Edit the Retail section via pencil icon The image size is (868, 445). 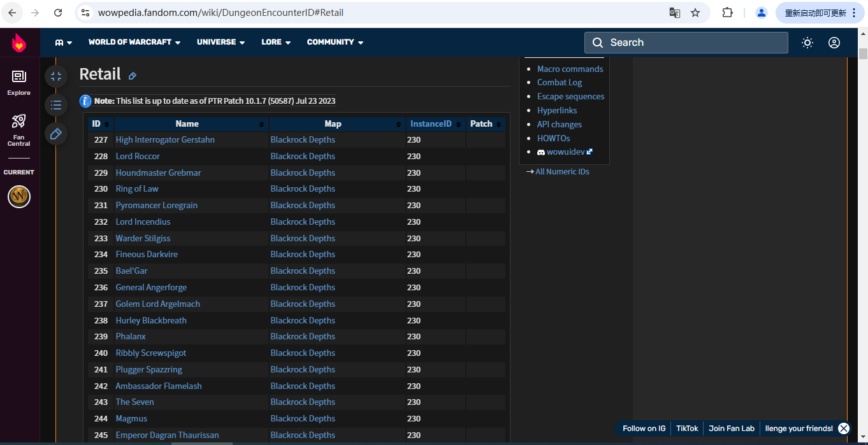pyautogui.click(x=133, y=76)
